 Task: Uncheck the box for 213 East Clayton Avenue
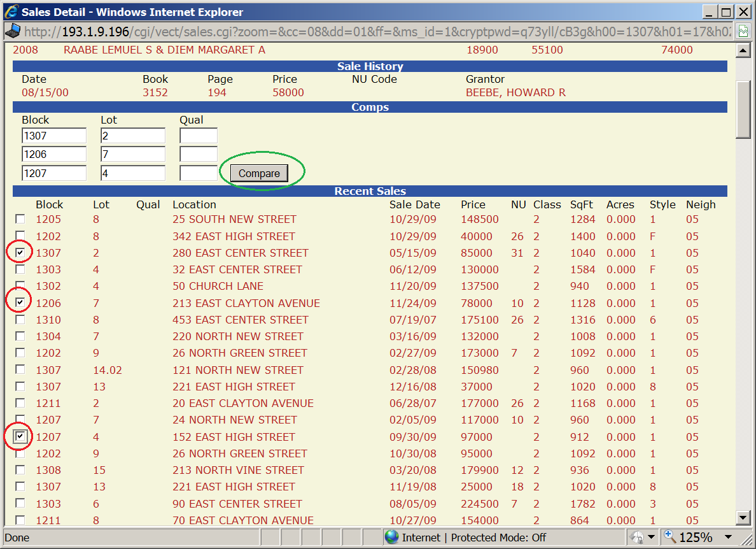click(x=20, y=303)
